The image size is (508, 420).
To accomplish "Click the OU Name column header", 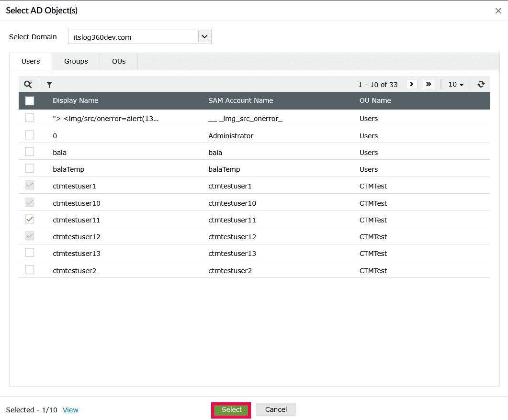I will [x=375, y=100].
